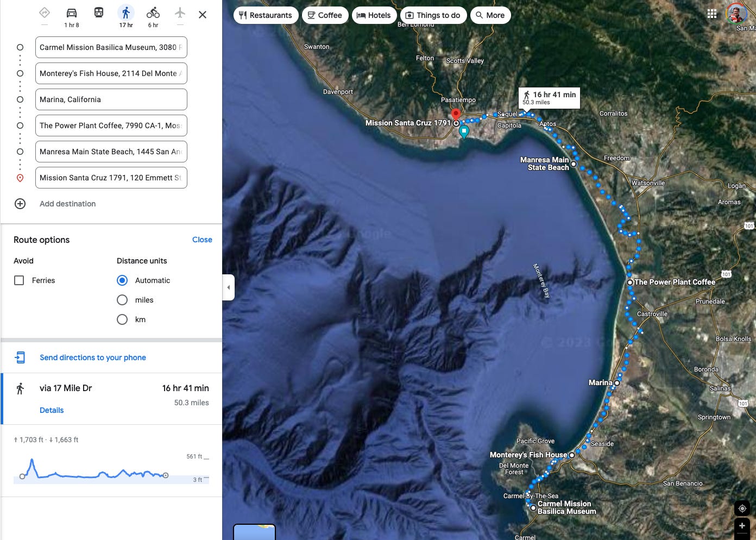This screenshot has height=540, width=756.
Task: Edit Marina, California waypoint field
Action: 111,99
